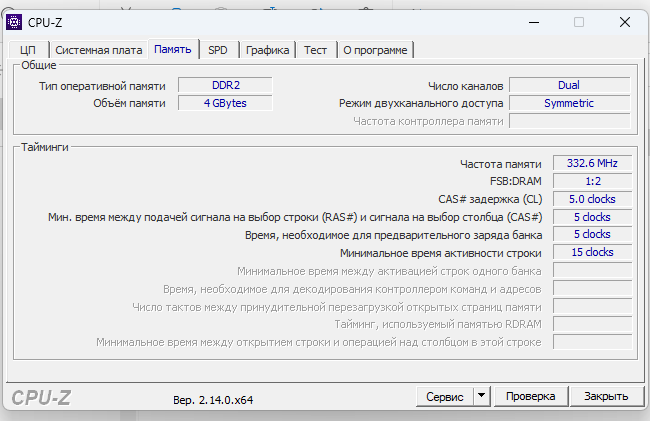
Task: Click the Минимальное время активности строки label
Action: 441,253
